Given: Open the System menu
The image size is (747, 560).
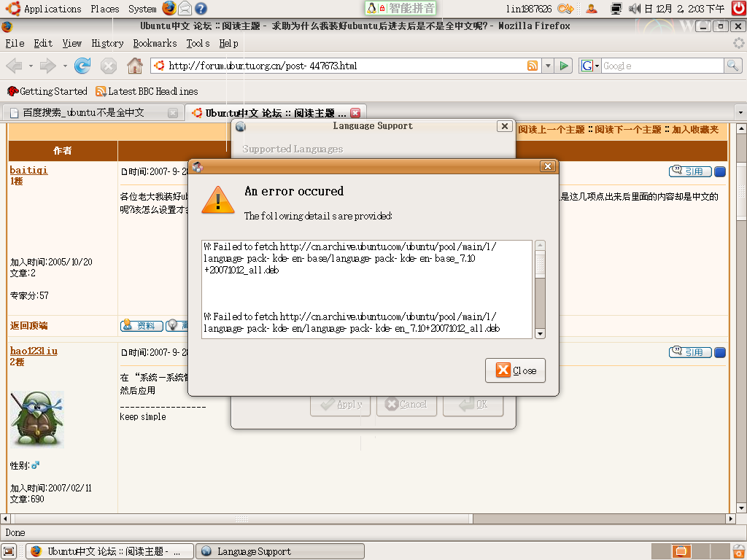Looking at the screenshot, I should point(142,9).
